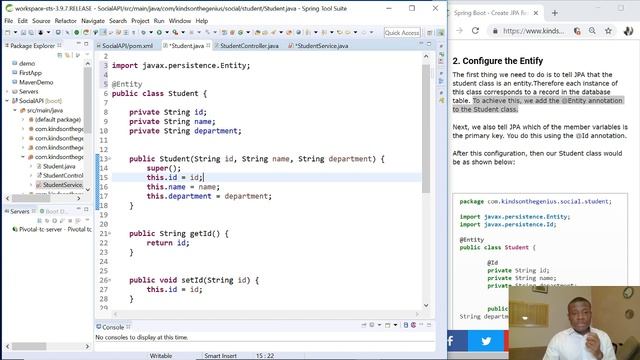Open the Project menu
The height and width of the screenshot is (360, 640).
tap(140, 21)
